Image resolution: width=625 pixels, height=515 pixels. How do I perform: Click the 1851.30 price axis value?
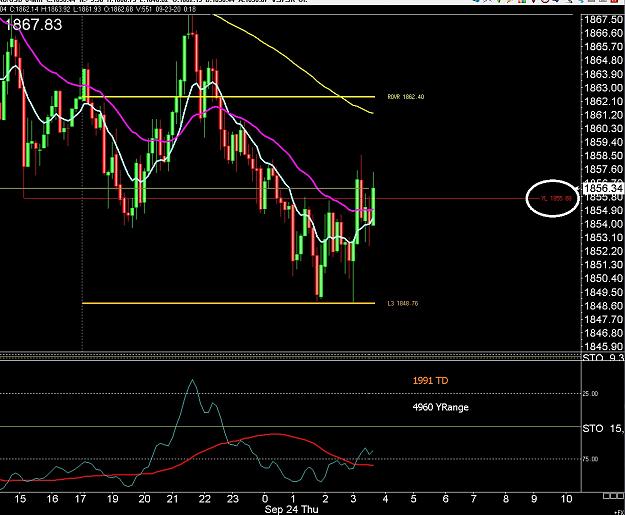(x=603, y=265)
